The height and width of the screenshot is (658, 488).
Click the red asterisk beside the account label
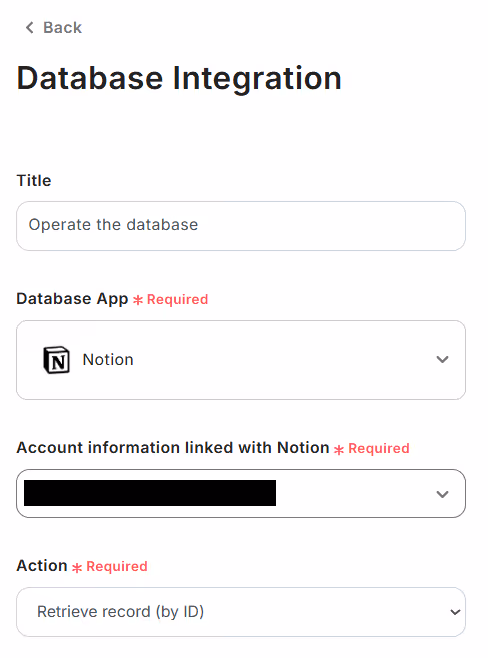(339, 450)
